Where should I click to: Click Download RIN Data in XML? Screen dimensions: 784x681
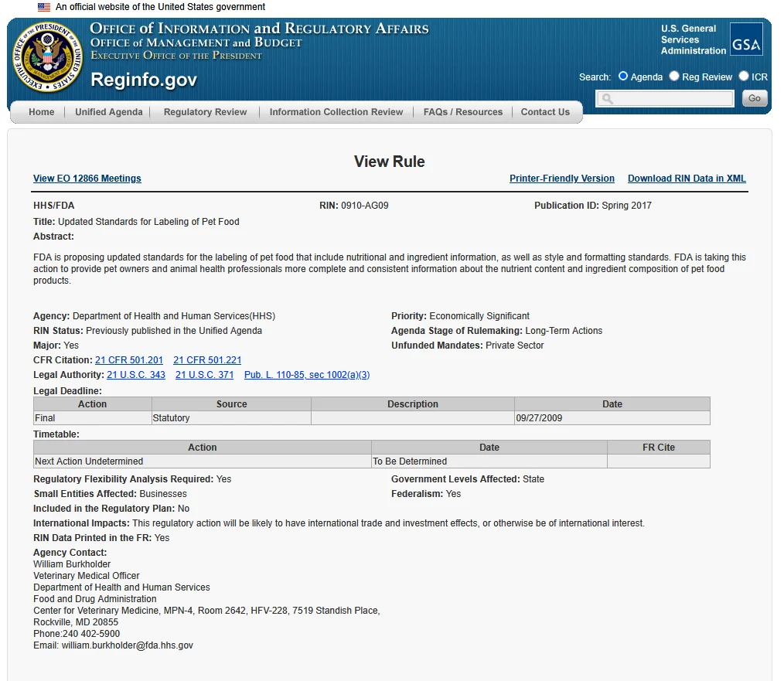687,179
